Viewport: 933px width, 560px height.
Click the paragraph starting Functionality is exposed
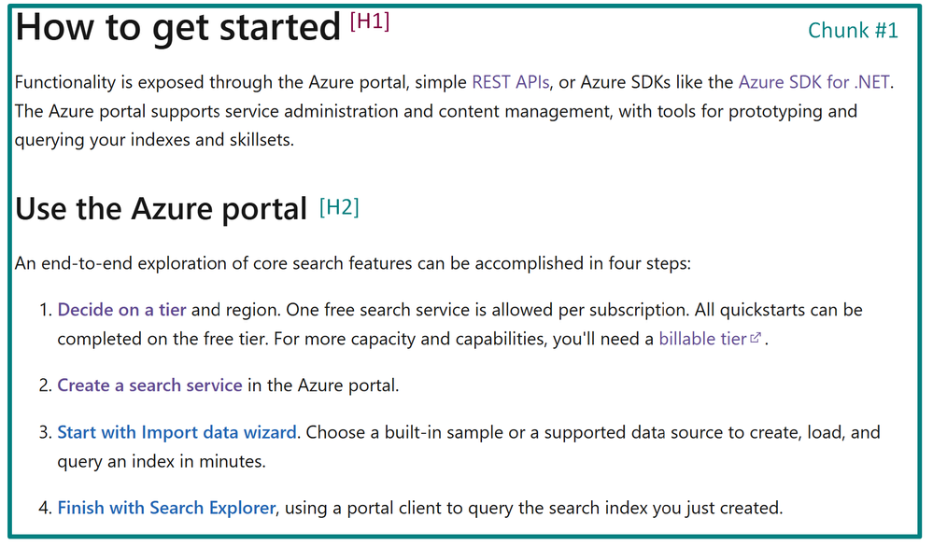coord(454,110)
